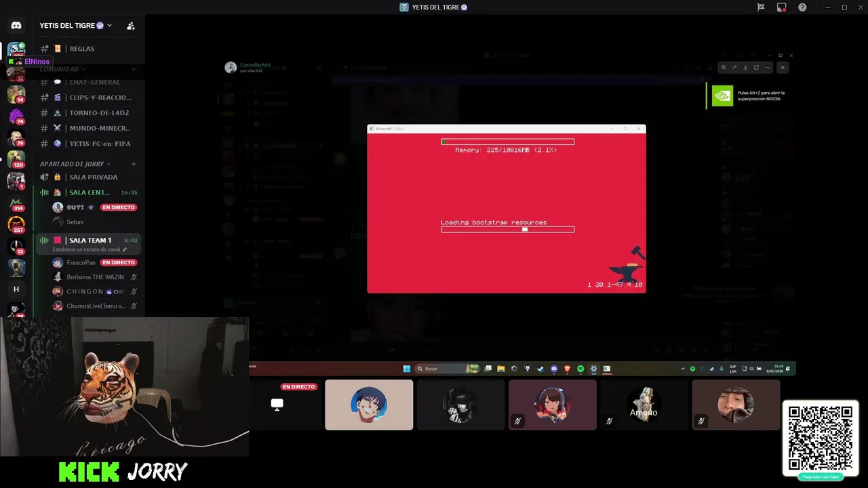This screenshot has height=488, width=868.
Task: Select the brown-haired anime avatar participant tile
Action: 553,405
